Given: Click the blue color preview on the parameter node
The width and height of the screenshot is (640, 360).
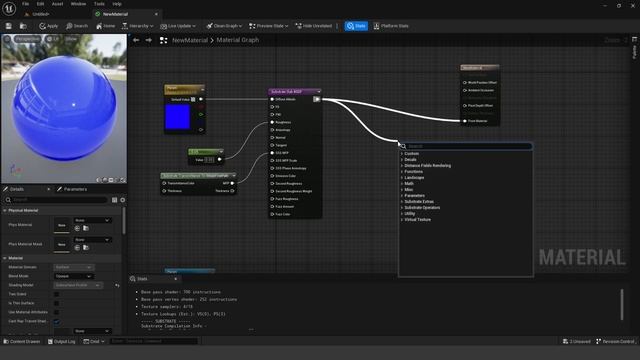Looking at the screenshot, I should [x=178, y=117].
